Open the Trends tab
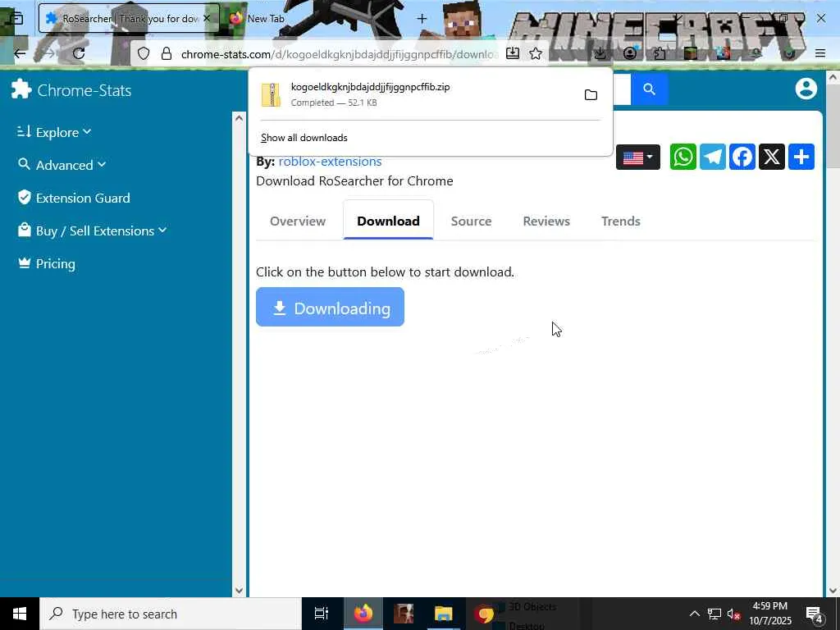Screen dimensions: 840x630 pos(620,221)
